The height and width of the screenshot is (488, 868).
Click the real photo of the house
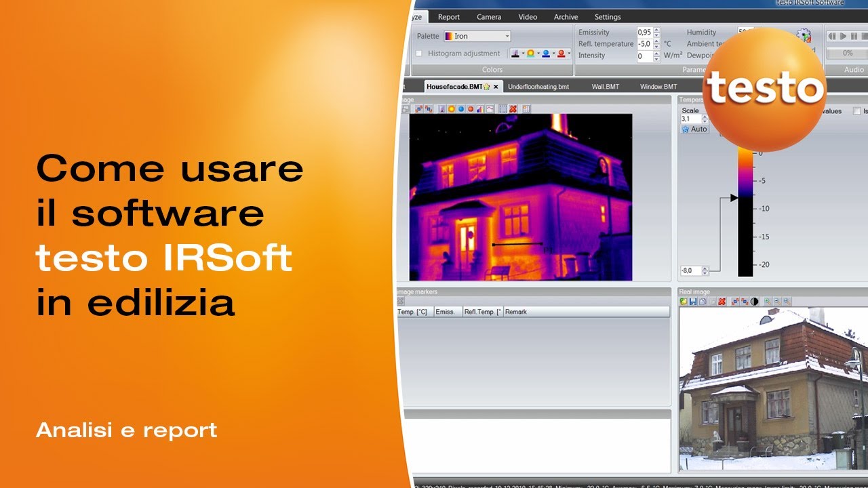773,389
